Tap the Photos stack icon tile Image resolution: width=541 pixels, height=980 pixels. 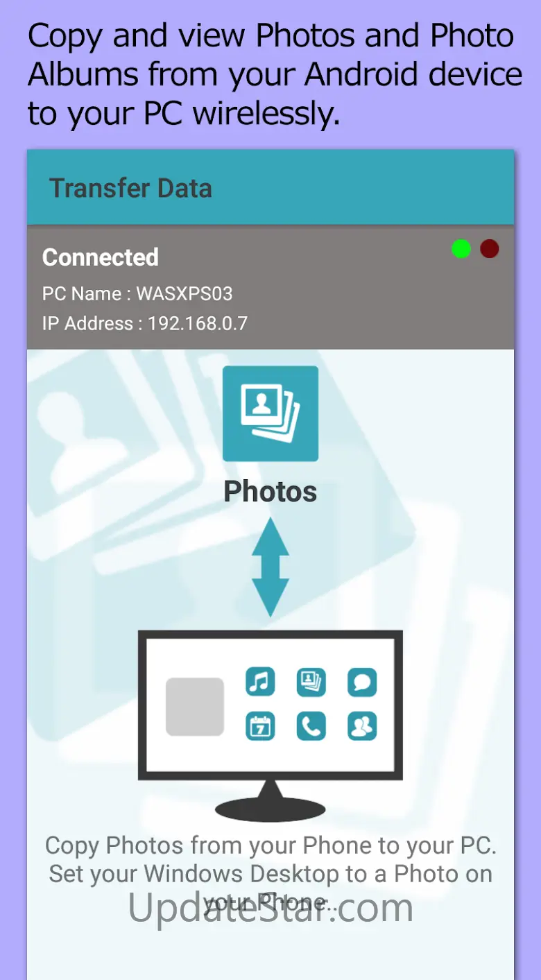(270, 413)
